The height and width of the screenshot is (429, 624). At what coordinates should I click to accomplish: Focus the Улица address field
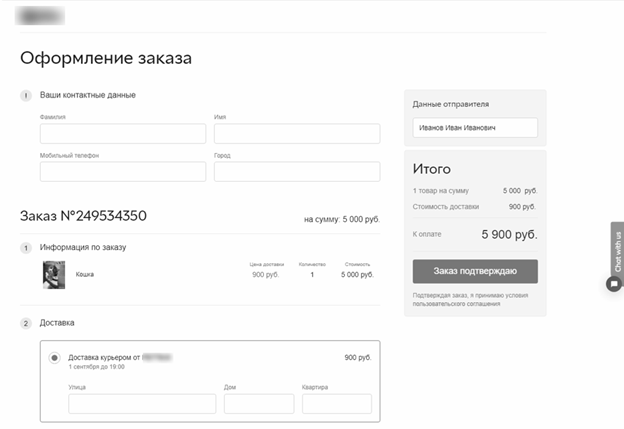pos(142,404)
